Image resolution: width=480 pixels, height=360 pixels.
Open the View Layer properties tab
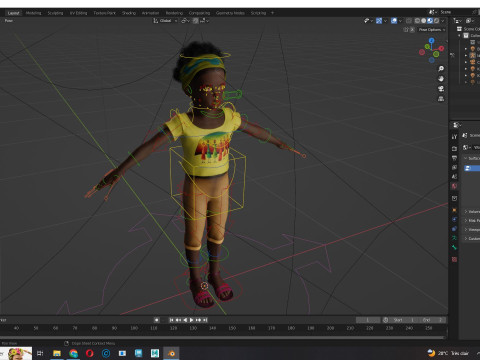(454, 167)
